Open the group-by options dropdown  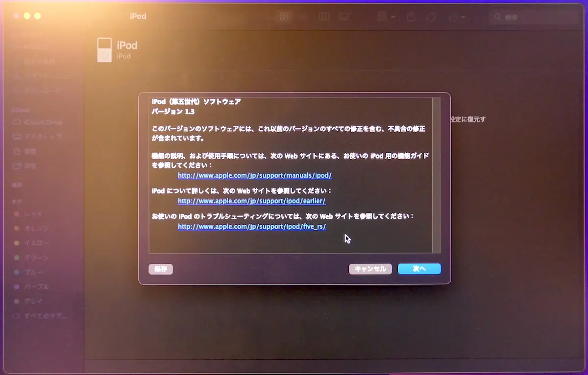point(386,17)
